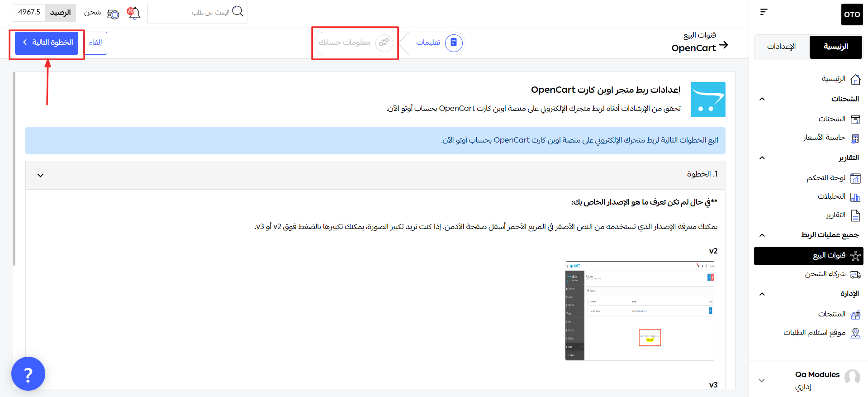
Task: Click the shipping partners truck icon
Action: coord(855,274)
